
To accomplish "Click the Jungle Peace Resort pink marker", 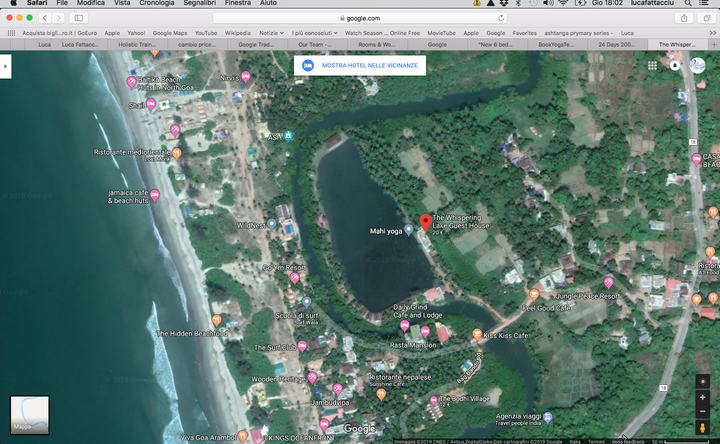I will (x=608, y=282).
